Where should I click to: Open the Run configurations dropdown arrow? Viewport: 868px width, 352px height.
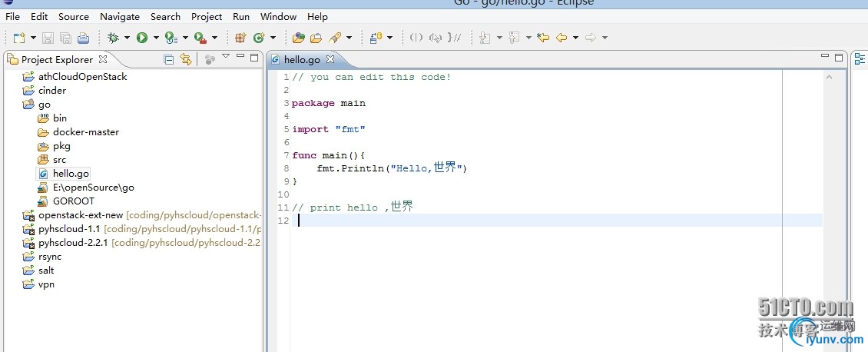(156, 38)
